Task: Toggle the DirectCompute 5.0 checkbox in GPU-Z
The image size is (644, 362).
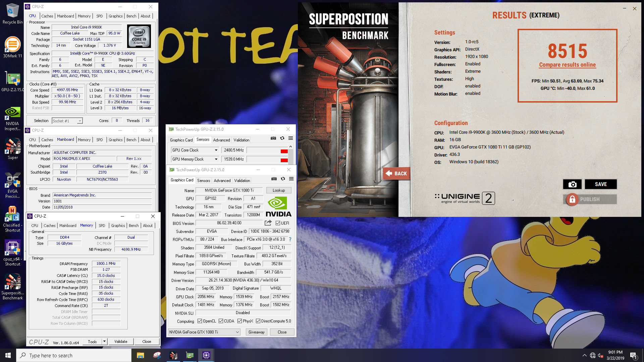Action: click(258, 321)
